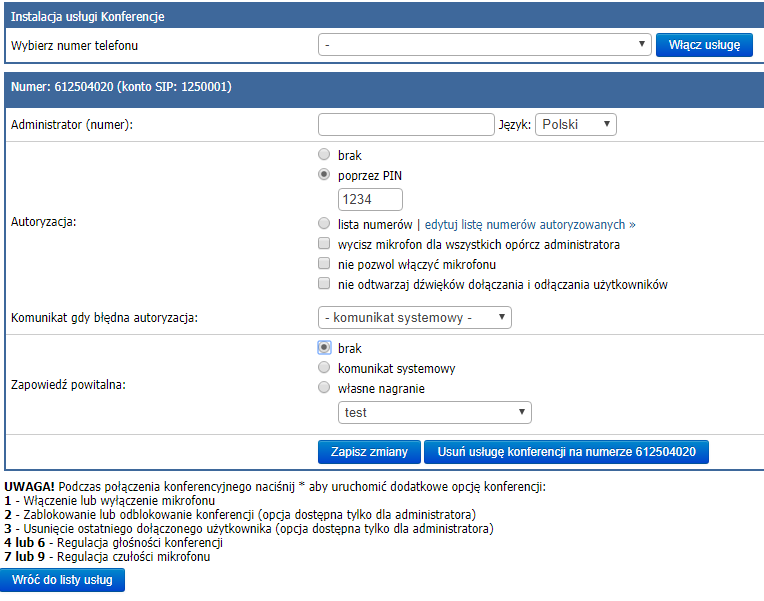Open the test recording dropdown
The height and width of the screenshot is (601, 764).
[435, 413]
